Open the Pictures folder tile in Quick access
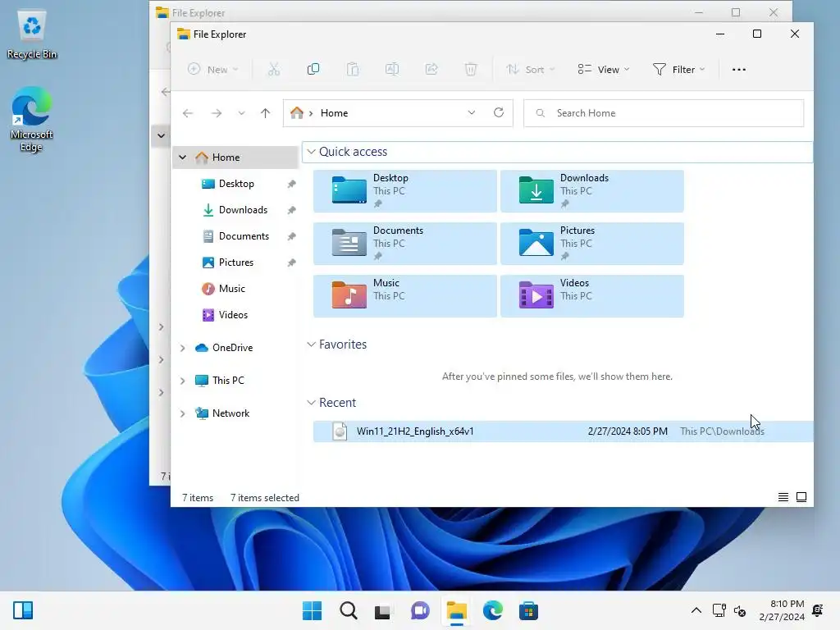840x630 pixels. (x=592, y=243)
